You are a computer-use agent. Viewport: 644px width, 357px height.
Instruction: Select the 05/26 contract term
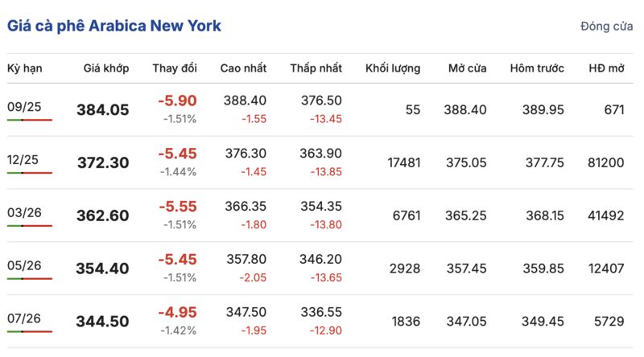(x=24, y=265)
